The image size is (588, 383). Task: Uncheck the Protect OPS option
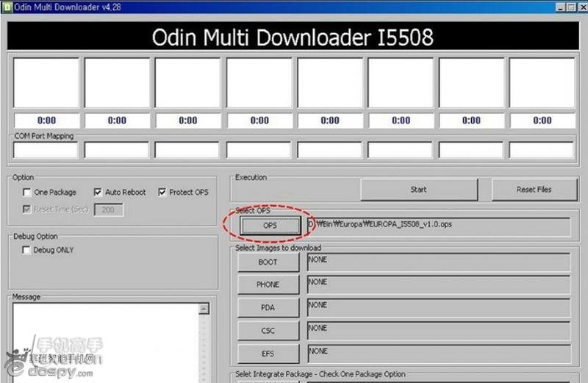[162, 193]
